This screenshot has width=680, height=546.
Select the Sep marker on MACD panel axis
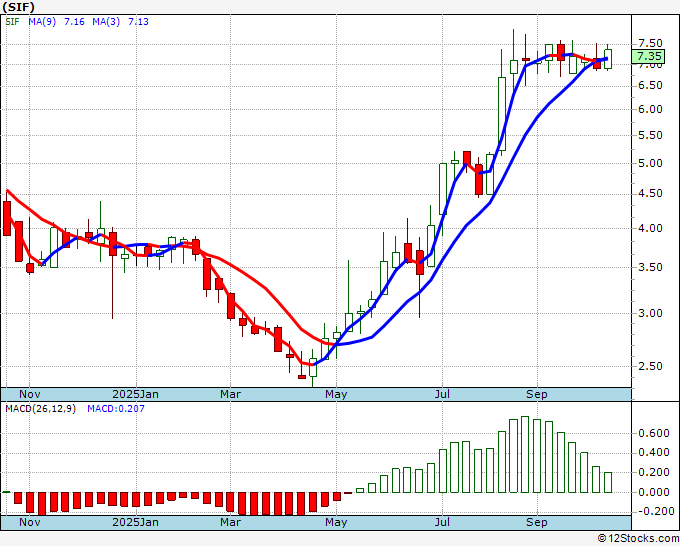(x=537, y=522)
